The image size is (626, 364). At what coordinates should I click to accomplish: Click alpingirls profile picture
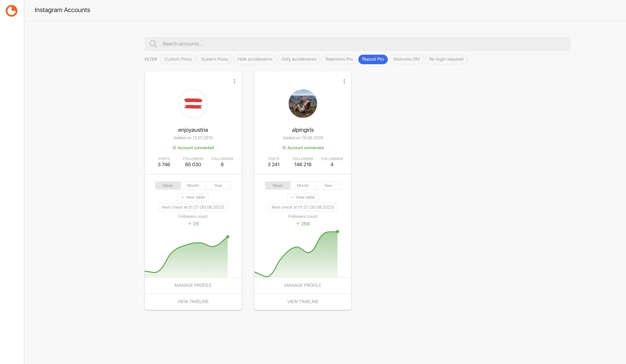(303, 103)
